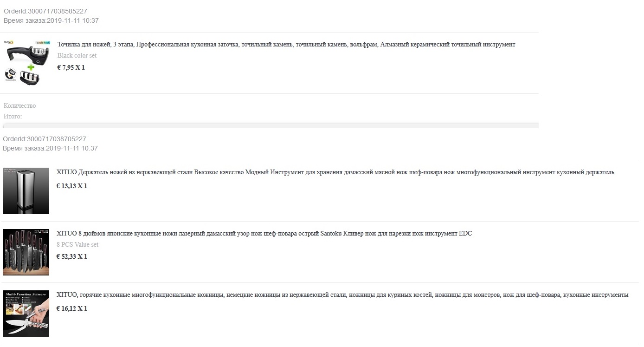Click the Japanese kitchen knives set thumbnail
The height and width of the screenshot is (347, 644).
point(26,252)
